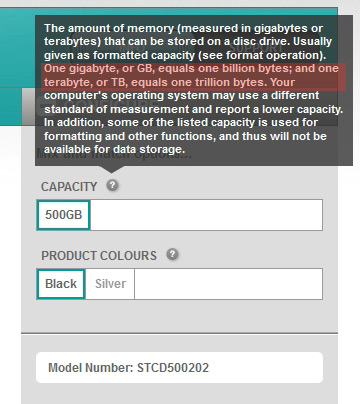Image resolution: width=360 pixels, height=404 pixels.
Task: Click the Model Number STCD500202 box
Action: point(180,368)
